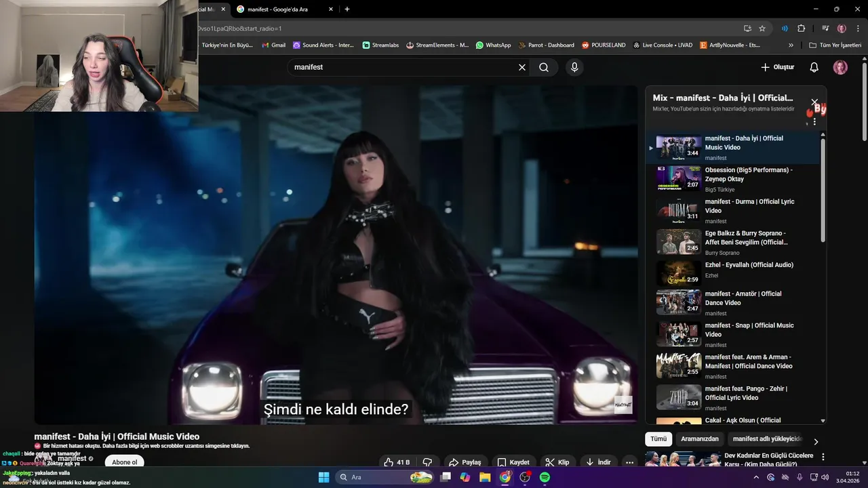Open YouTube notifications bell
This screenshot has height=488, width=868.
click(814, 67)
